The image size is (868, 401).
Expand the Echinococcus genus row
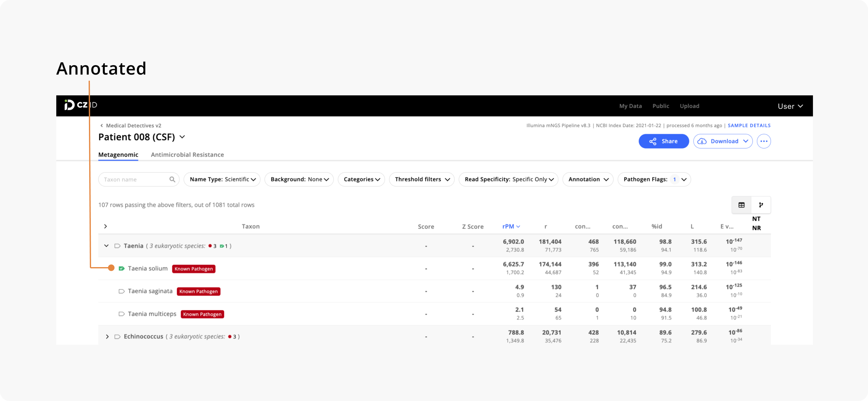point(107,337)
